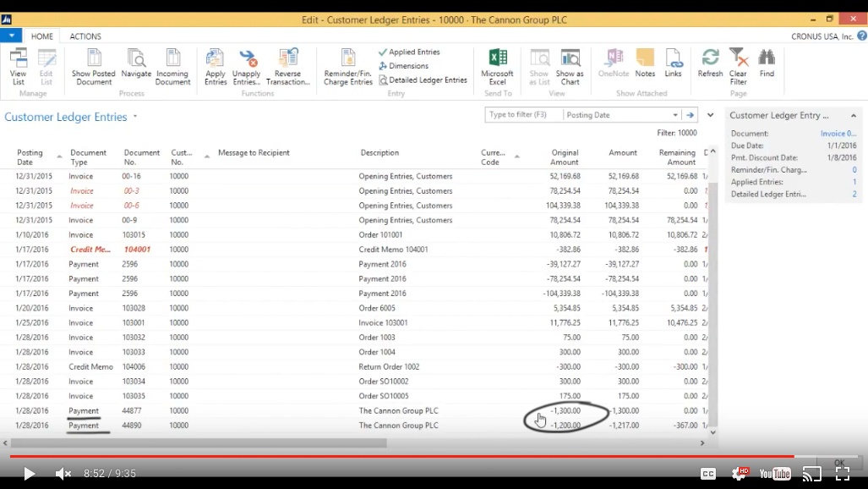Clear Filter on the page
Screen dimensions: 868x489
point(738,67)
